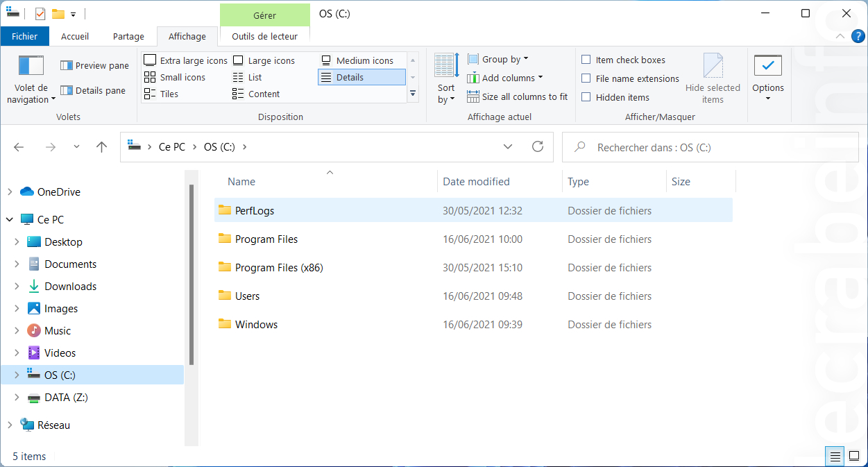Click the Gérer contextual tab
This screenshot has height=467, width=868.
265,15
